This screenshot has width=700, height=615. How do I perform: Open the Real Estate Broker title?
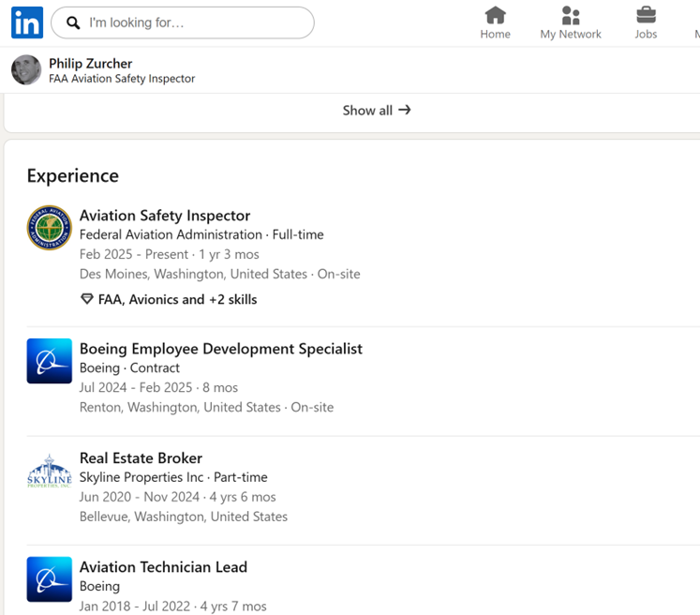(141, 457)
